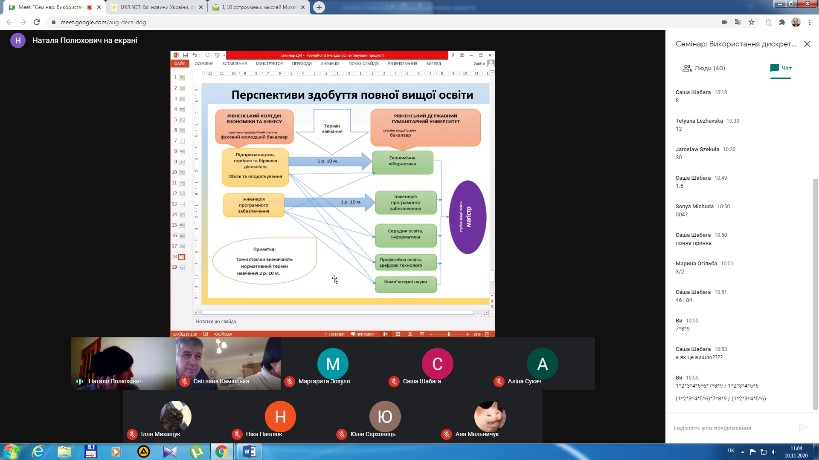Image resolution: width=819 pixels, height=460 pixels.
Task: Go forward in the browser
Action: coord(22,22)
